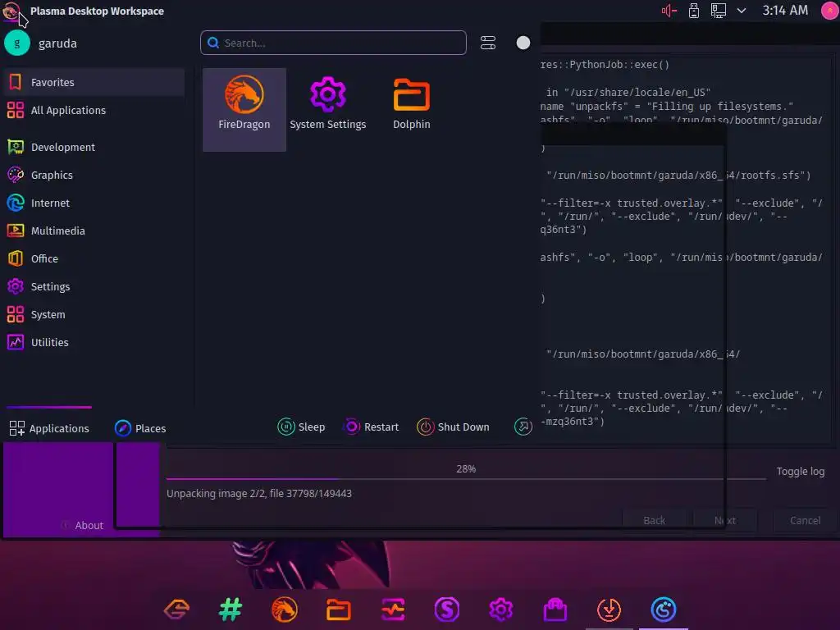Launch FireDragon from the dock
This screenshot has width=840, height=630.
pos(285,609)
